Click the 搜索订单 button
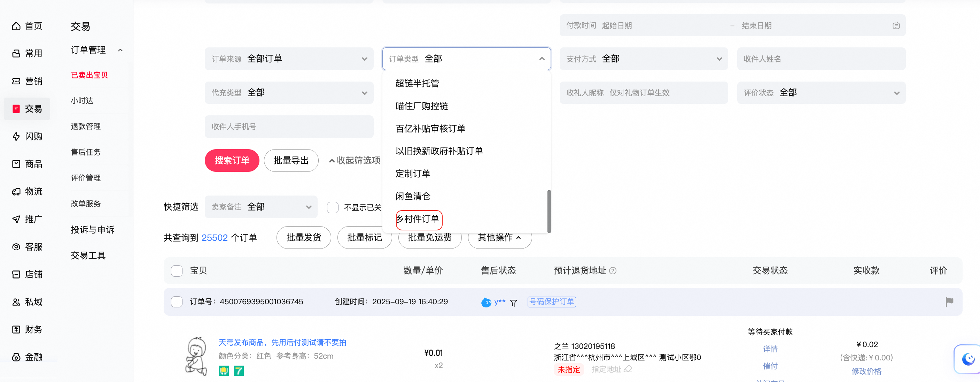 [x=232, y=160]
